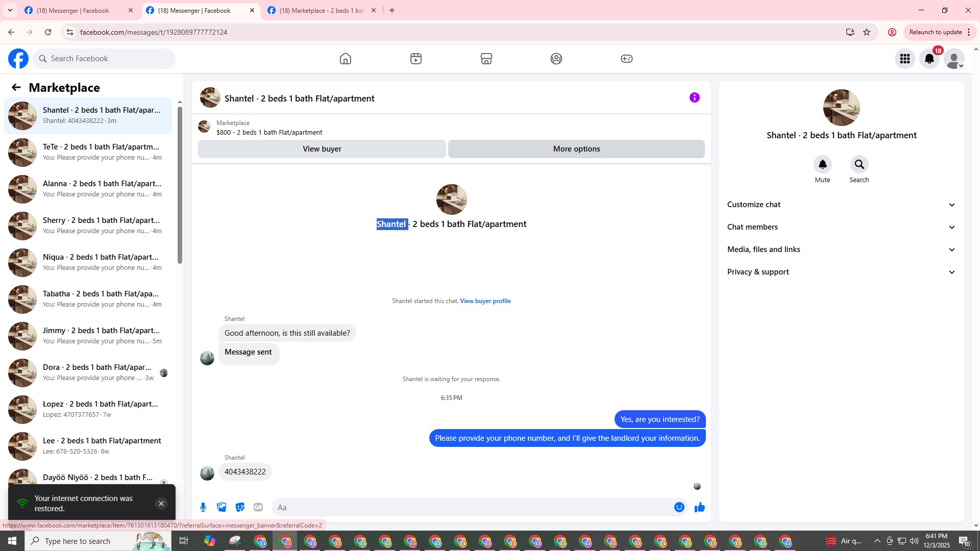The width and height of the screenshot is (980, 551).
Task: Expand Privacy & support section
Action: point(842,272)
